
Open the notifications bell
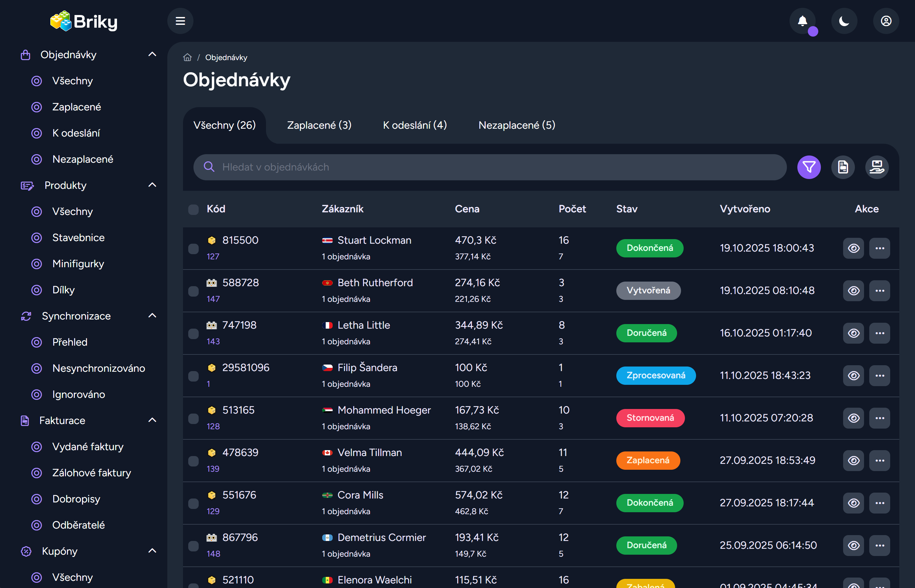point(802,21)
